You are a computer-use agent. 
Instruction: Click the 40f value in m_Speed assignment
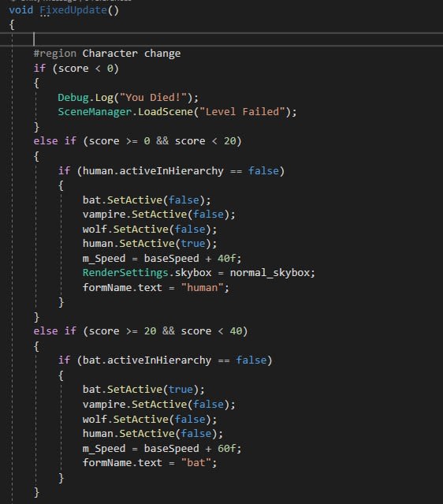(x=226, y=258)
